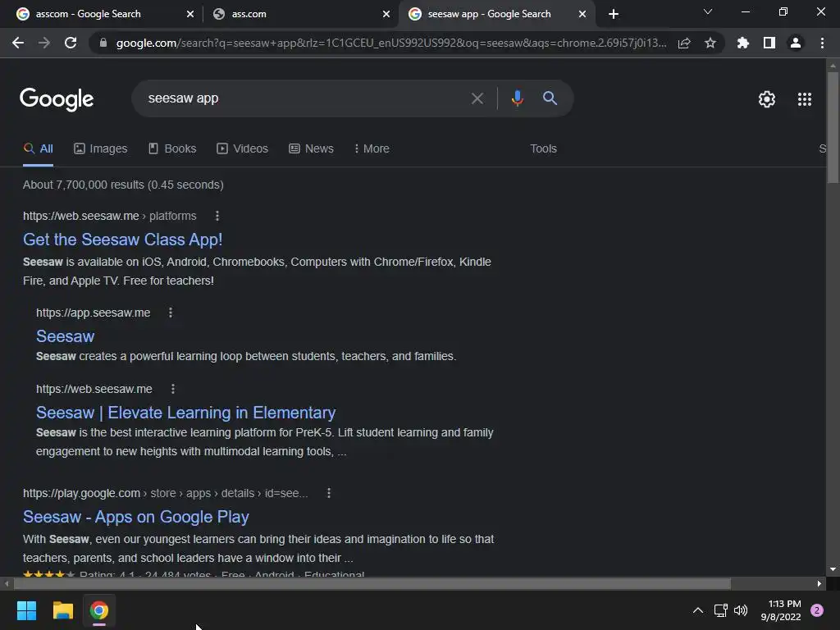Image resolution: width=840 pixels, height=630 pixels.
Task: Click the Chrome taskbar icon
Action: 99,610
